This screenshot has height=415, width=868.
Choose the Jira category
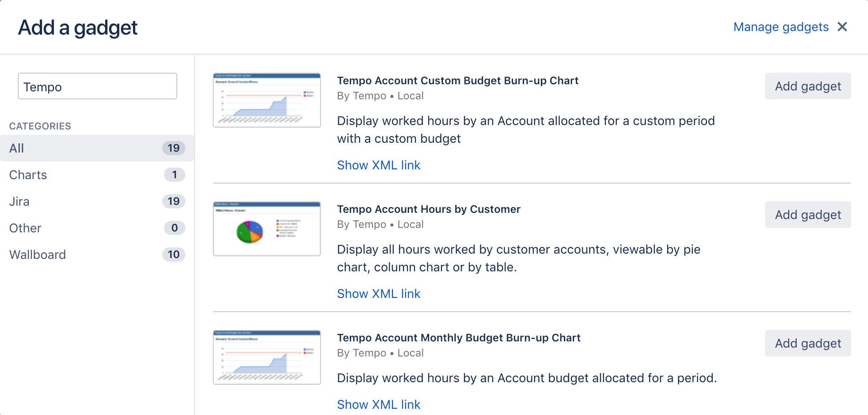pos(97,201)
